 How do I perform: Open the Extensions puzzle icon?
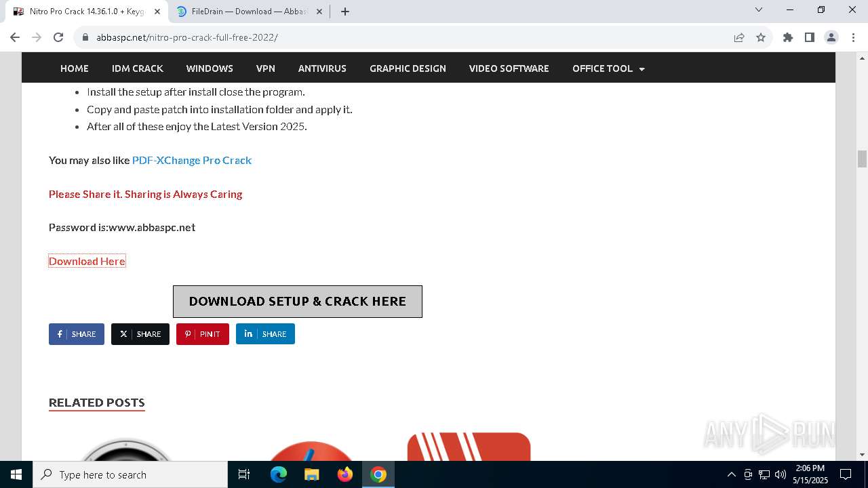point(788,37)
